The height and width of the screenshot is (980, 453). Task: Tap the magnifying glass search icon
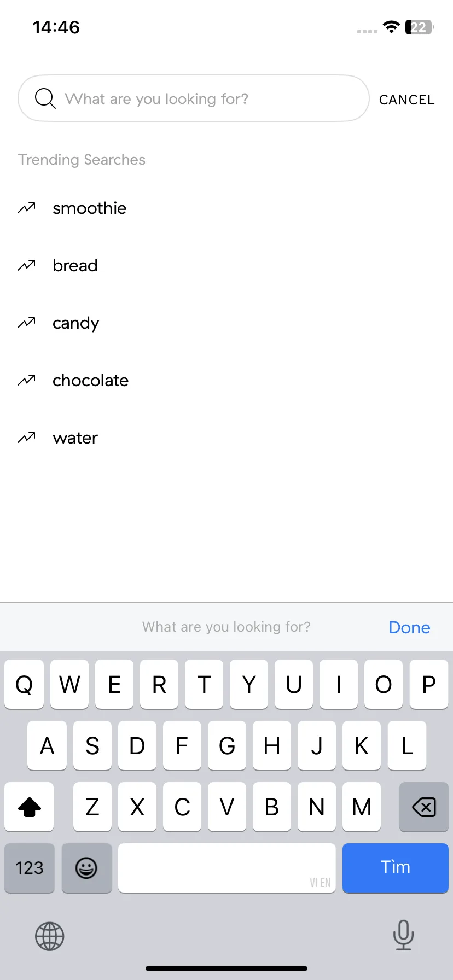pyautogui.click(x=45, y=98)
